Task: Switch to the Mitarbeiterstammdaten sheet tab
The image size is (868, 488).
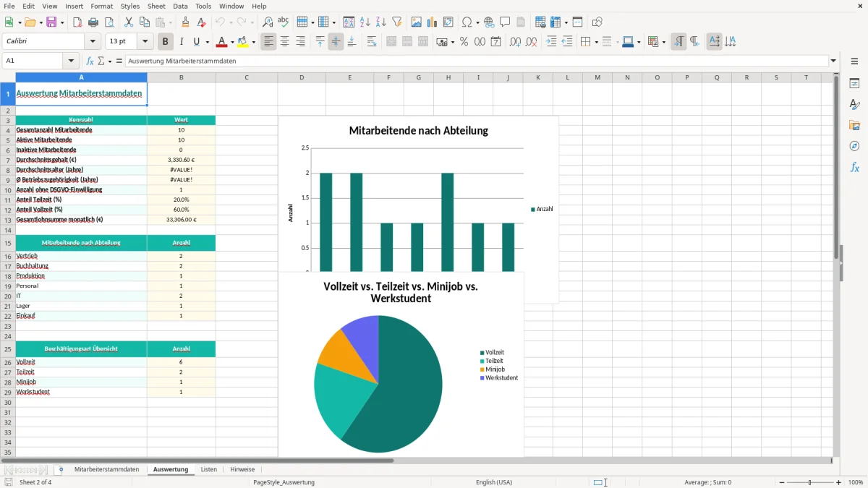Action: (x=106, y=469)
